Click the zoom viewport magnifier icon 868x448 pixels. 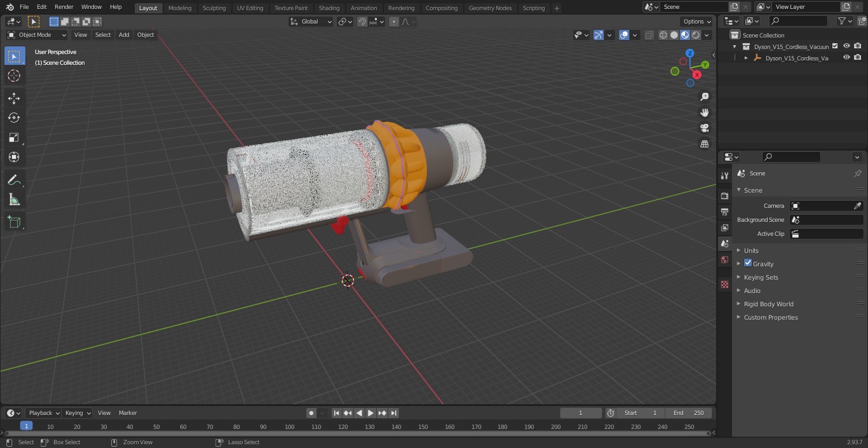click(x=704, y=97)
